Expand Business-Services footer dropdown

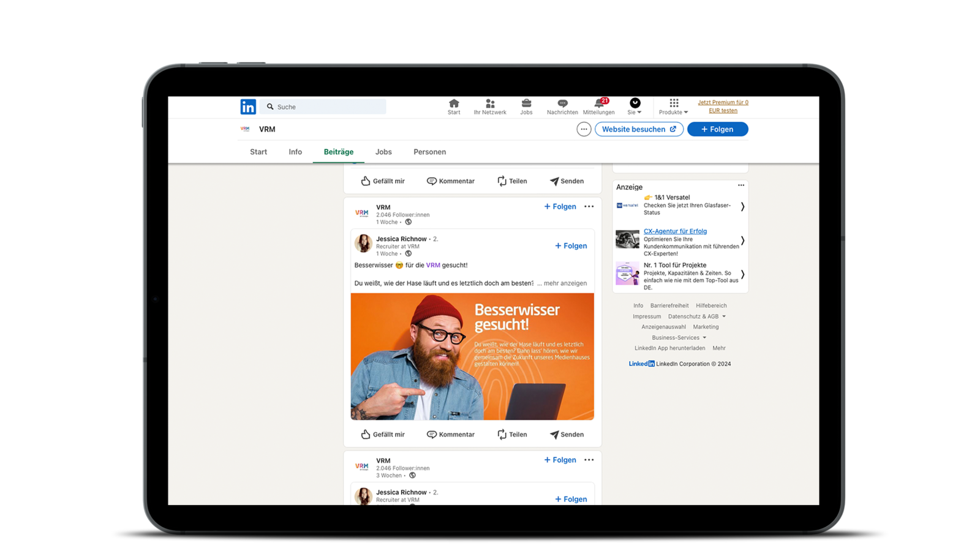pyautogui.click(x=679, y=337)
